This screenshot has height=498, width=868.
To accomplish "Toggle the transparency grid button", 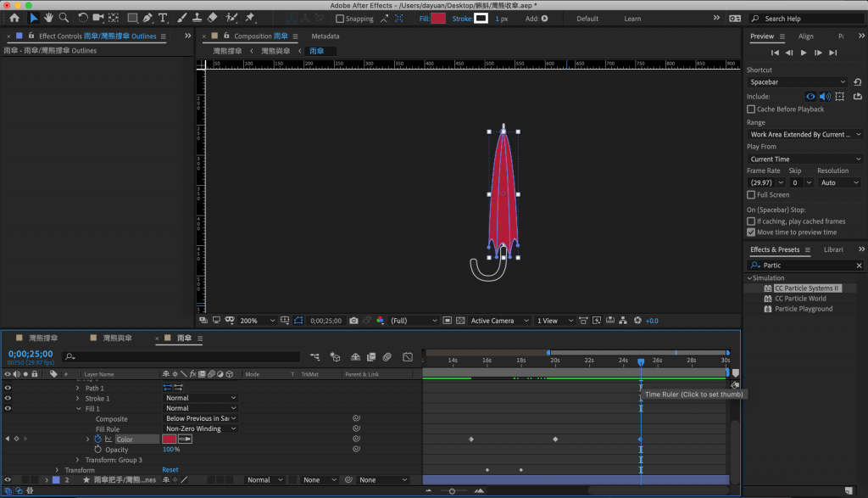I will coord(460,321).
